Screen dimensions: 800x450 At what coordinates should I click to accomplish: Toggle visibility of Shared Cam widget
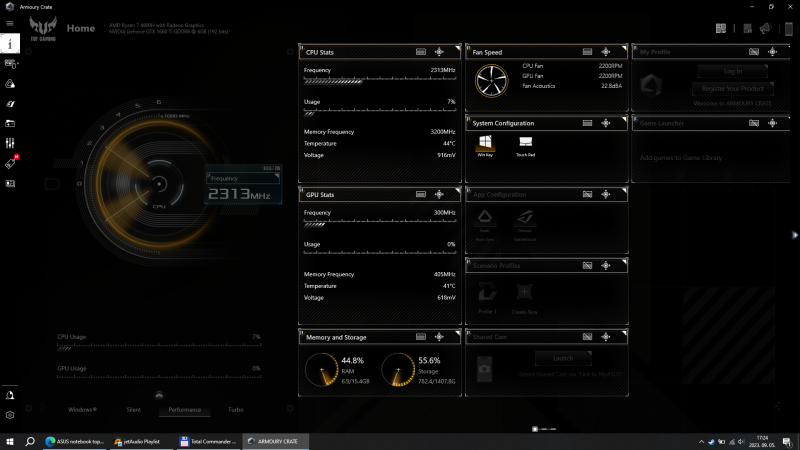click(x=587, y=337)
